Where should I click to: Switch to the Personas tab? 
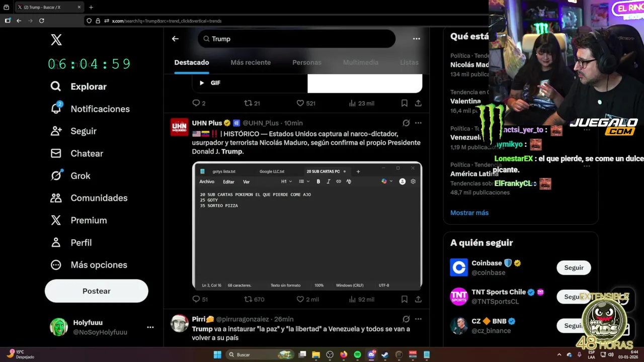[x=307, y=62]
